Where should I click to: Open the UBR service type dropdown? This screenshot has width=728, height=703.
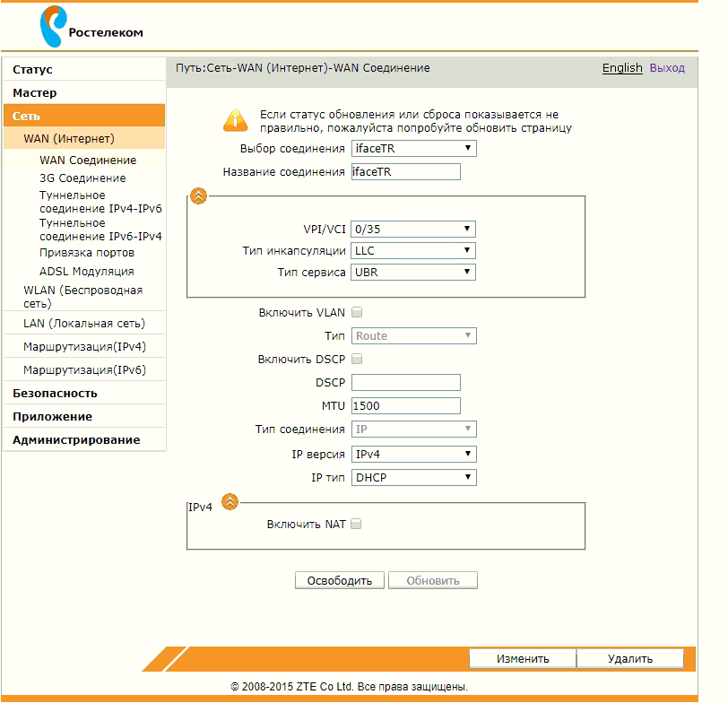(x=413, y=273)
